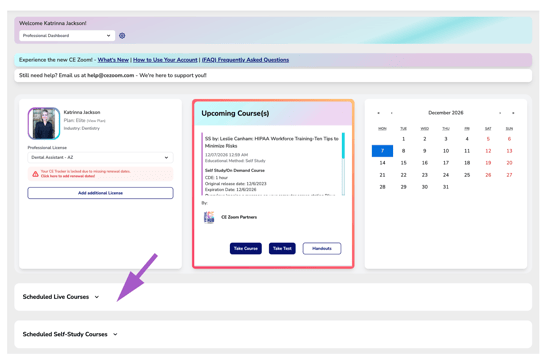Select December 15 in calendar
546x360 pixels.
click(x=404, y=163)
